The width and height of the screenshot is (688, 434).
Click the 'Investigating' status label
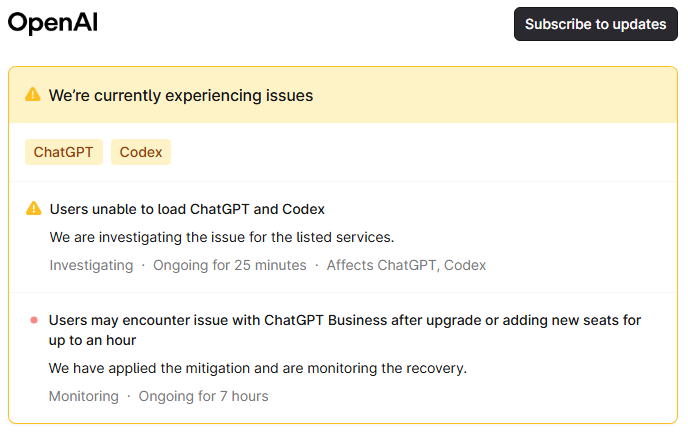91,265
